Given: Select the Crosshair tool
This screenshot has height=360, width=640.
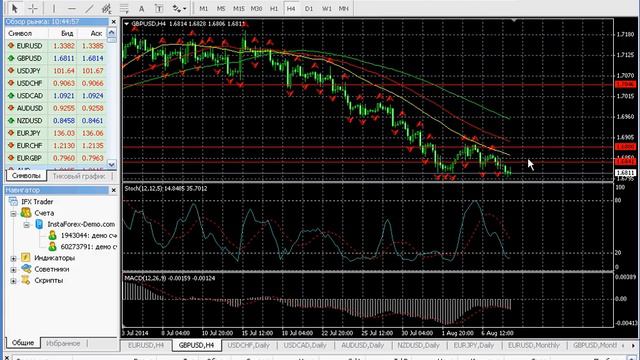Looking at the screenshot, I should pos(33,8).
